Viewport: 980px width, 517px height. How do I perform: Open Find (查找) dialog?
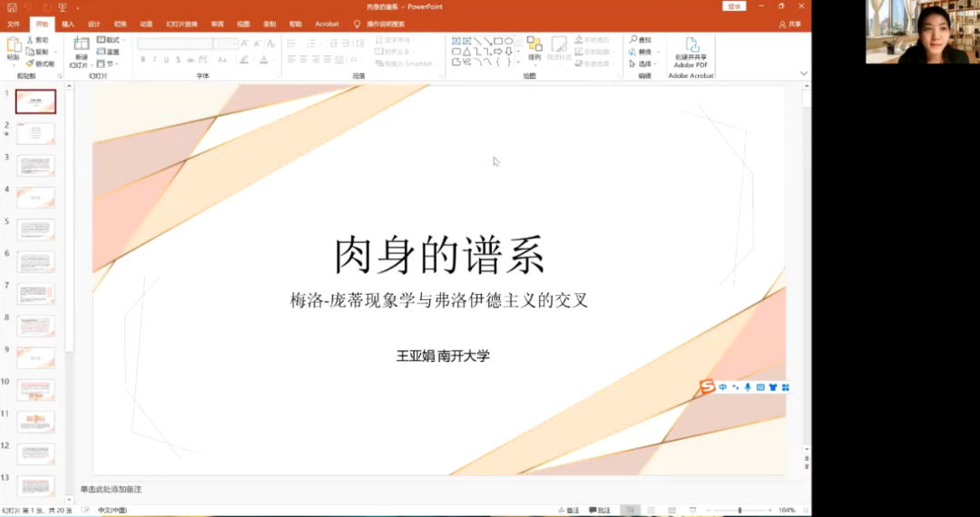pyautogui.click(x=641, y=40)
